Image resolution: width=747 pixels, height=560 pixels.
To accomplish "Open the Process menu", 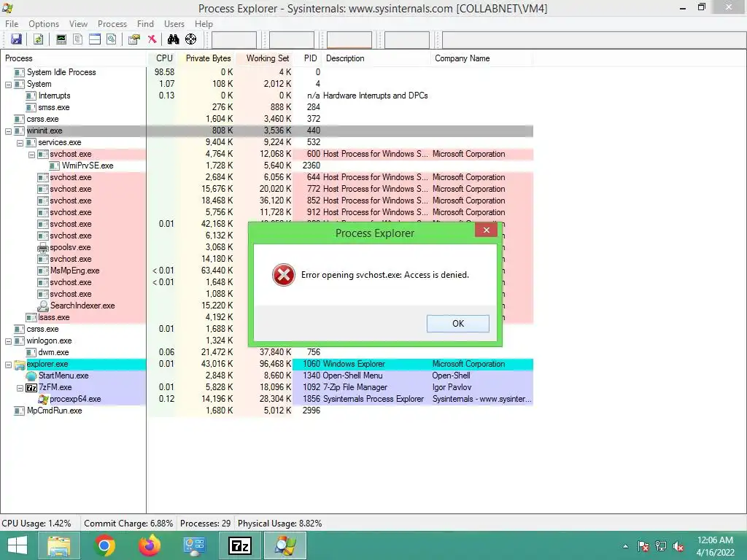I will pos(112,24).
